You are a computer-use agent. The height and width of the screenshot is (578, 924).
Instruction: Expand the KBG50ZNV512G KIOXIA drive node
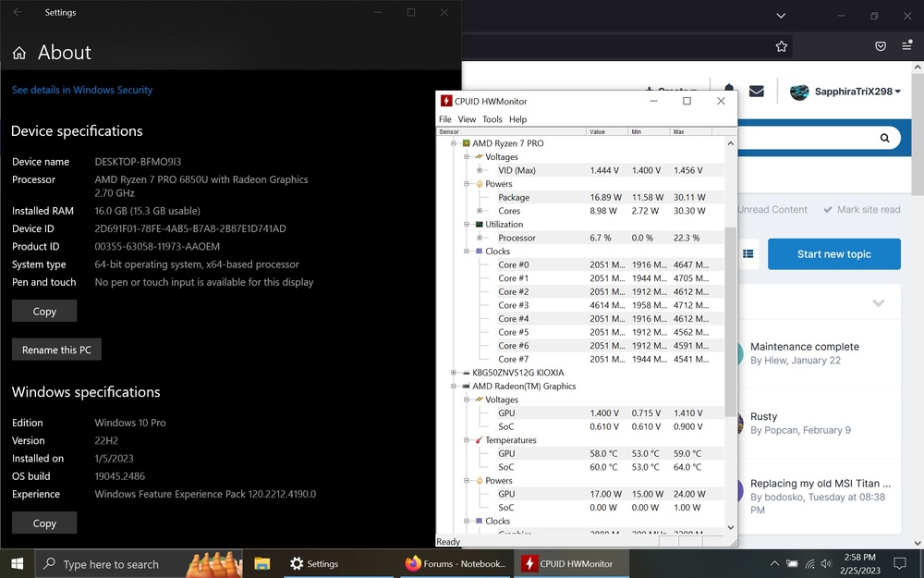(x=453, y=373)
